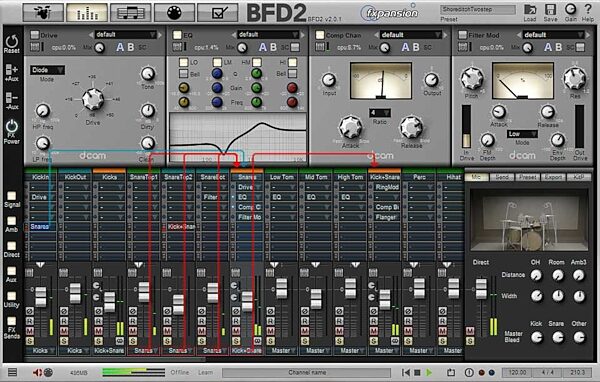This screenshot has width=600, height=382.
Task: Open the KickIn output routing dropdown labeled Kicks
Action: click(41, 351)
